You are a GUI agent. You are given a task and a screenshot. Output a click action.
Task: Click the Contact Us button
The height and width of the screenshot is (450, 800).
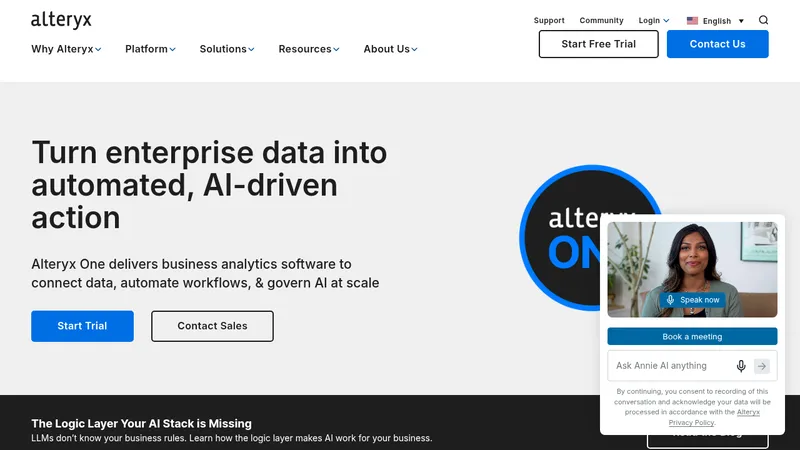[717, 44]
